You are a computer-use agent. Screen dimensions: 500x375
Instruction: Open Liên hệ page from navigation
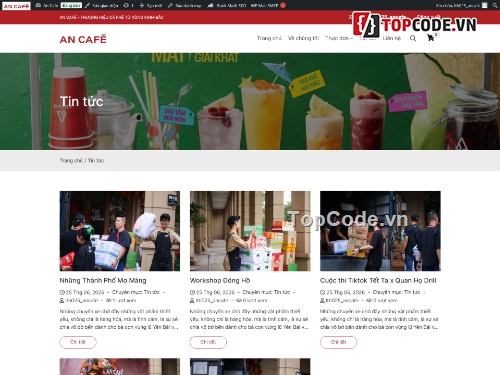[x=392, y=38]
